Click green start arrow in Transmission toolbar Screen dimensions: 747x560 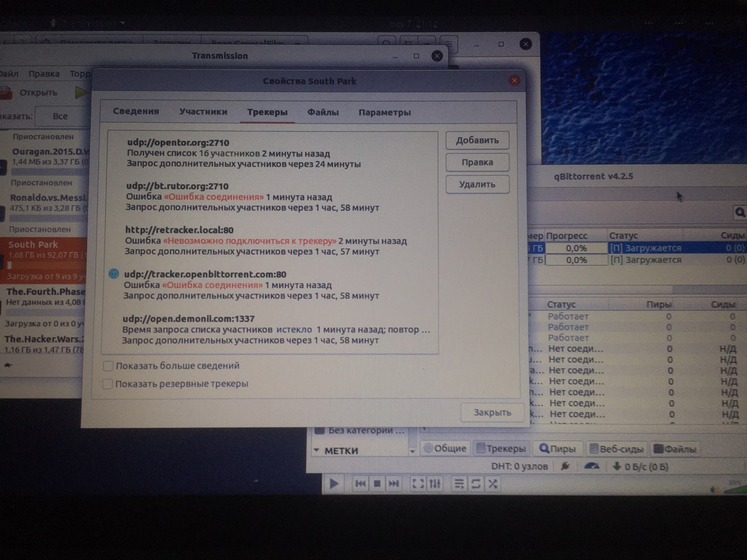pyautogui.click(x=81, y=92)
